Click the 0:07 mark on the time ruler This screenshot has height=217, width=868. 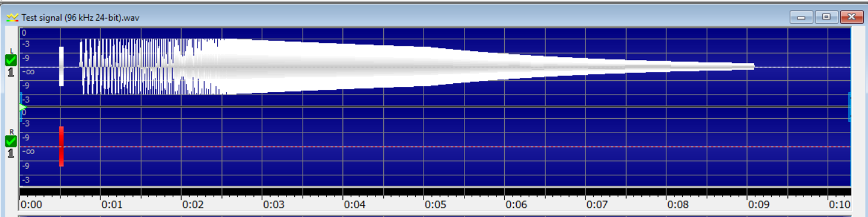597,205
